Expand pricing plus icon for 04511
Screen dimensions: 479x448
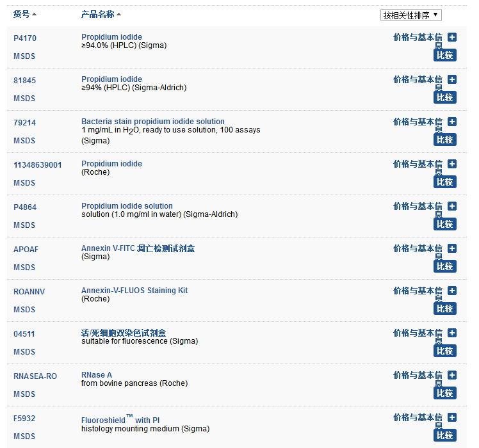(x=452, y=333)
